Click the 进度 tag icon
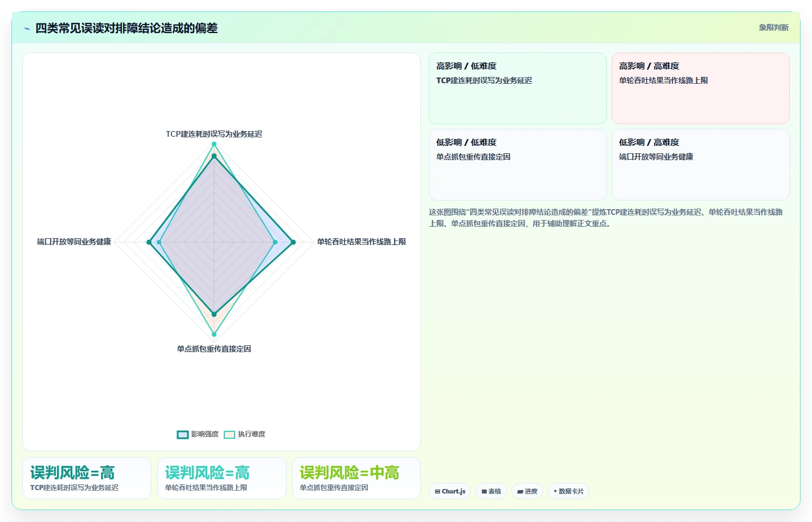Screen dimensions: 812x522 click(520, 491)
